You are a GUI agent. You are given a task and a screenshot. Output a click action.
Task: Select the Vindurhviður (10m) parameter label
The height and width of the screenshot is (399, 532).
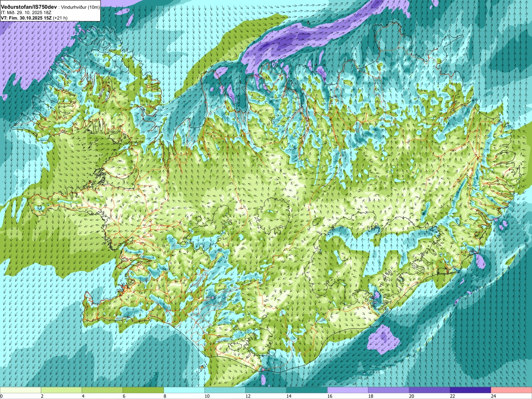coord(80,7)
